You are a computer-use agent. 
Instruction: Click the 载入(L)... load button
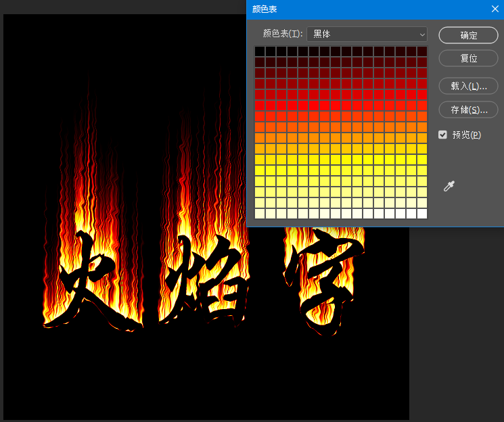pos(468,86)
